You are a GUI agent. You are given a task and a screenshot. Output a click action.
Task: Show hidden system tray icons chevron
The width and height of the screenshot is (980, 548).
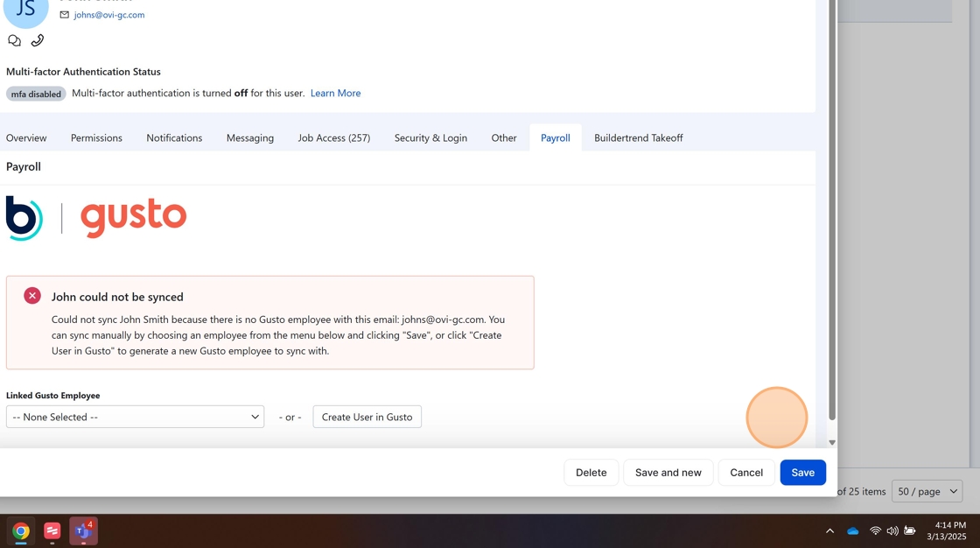click(x=829, y=531)
